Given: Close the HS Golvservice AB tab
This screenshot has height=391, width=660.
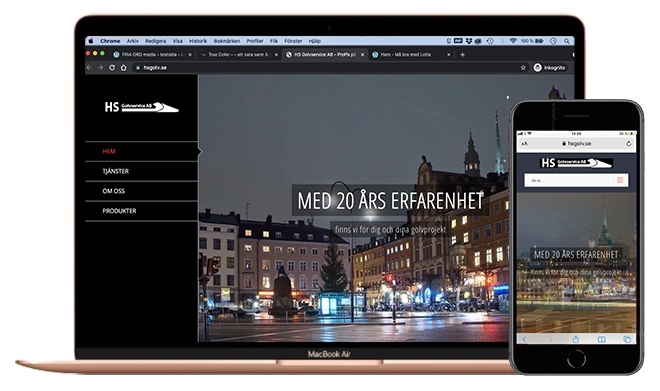Looking at the screenshot, I should pyautogui.click(x=362, y=55).
